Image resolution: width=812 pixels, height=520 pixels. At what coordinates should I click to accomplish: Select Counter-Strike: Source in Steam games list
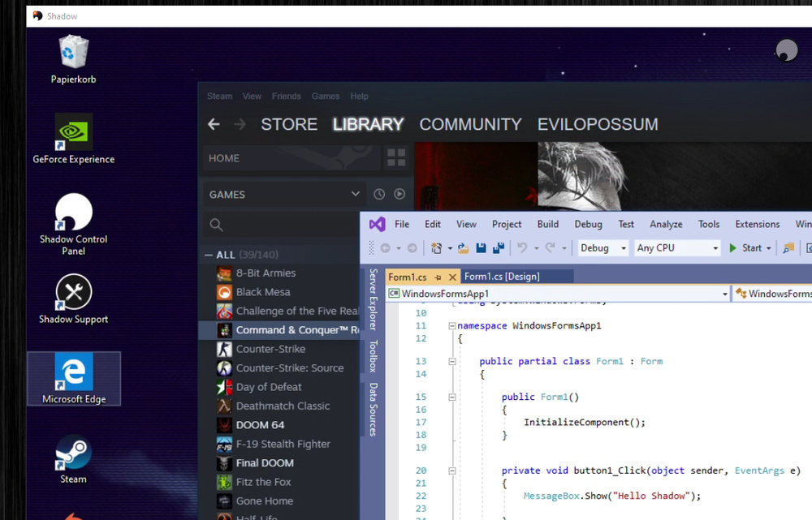tap(279, 368)
